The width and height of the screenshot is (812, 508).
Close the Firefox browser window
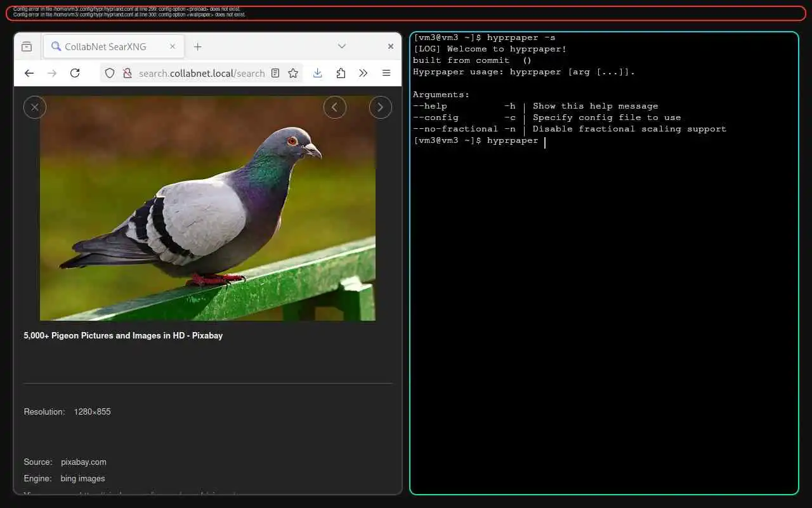(x=391, y=46)
